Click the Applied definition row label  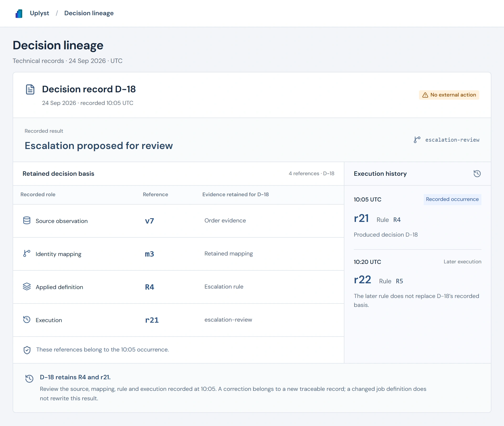point(59,287)
